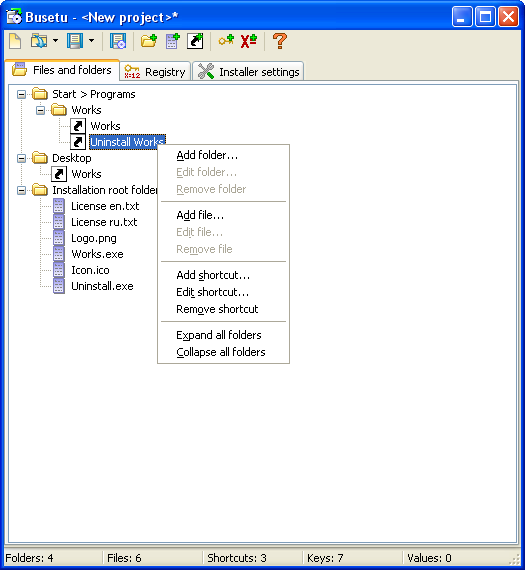Click the file icon beside Logo.png
Image resolution: width=525 pixels, height=570 pixels.
59,238
